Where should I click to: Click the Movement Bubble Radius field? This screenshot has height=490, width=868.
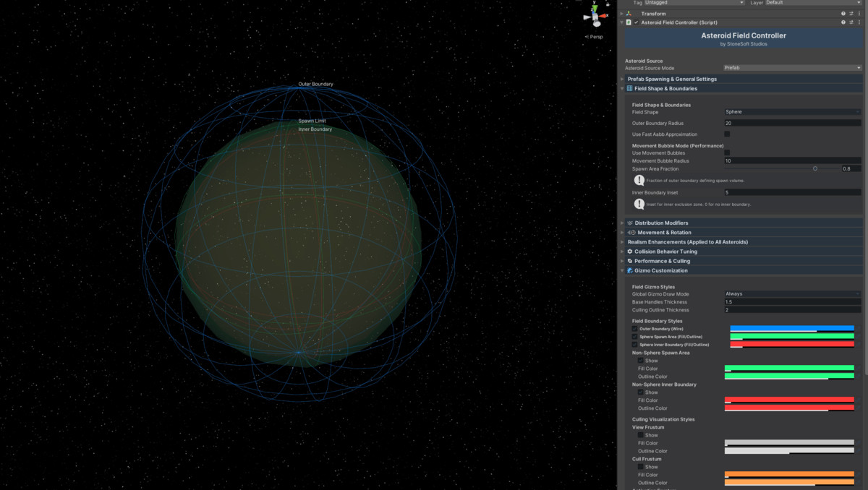793,160
